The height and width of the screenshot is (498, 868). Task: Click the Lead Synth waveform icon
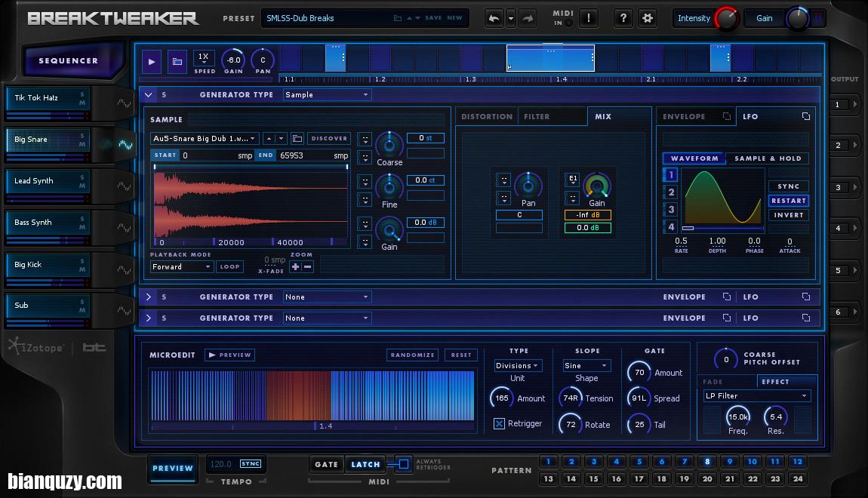tap(124, 186)
